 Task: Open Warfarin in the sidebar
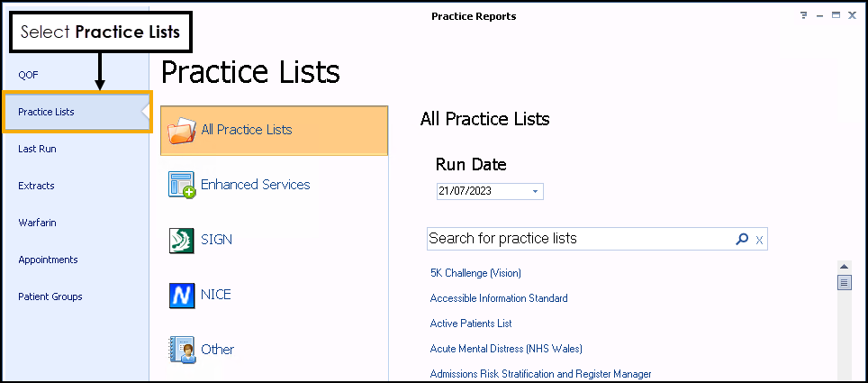[37, 223]
